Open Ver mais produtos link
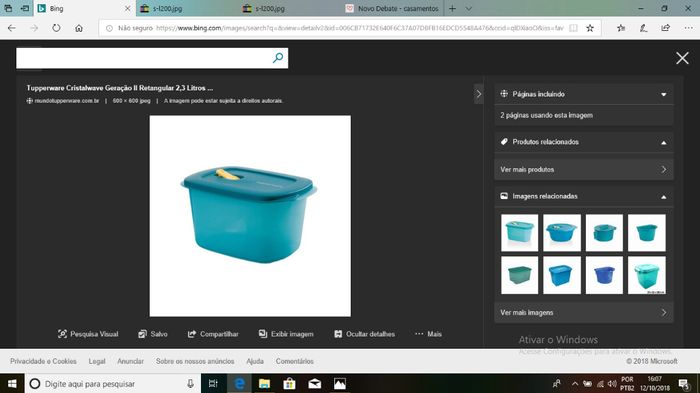The width and height of the screenshot is (700, 393). pyautogui.click(x=583, y=170)
